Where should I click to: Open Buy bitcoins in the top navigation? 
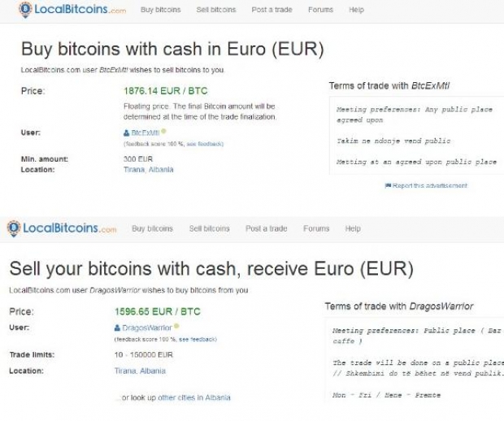160,10
